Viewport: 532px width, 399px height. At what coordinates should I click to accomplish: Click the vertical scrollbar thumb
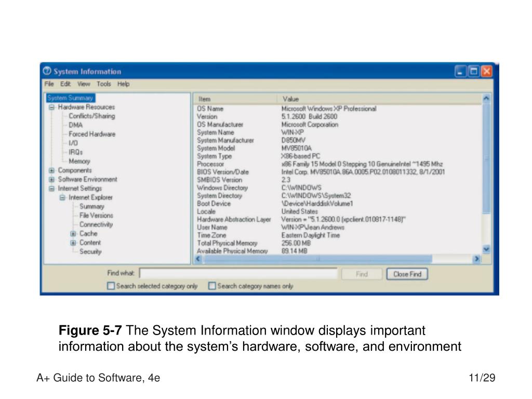486,158
